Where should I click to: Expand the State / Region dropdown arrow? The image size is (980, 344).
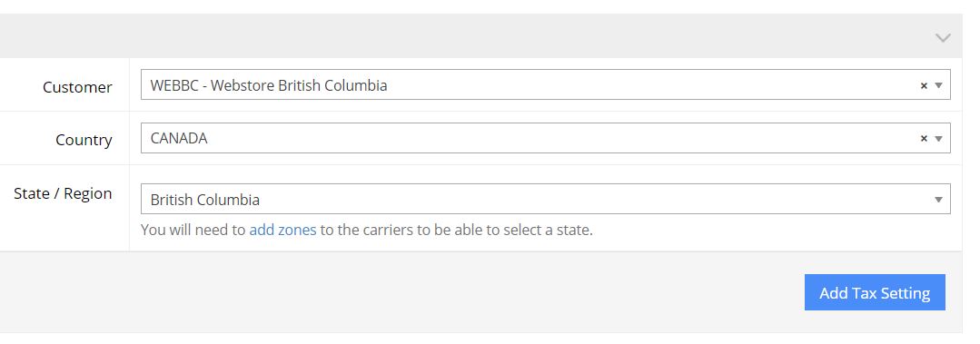(x=938, y=200)
